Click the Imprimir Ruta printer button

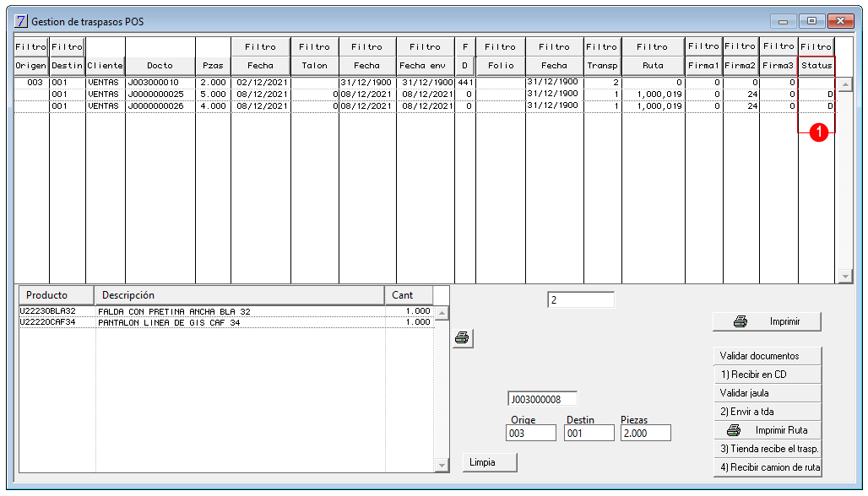tap(768, 430)
